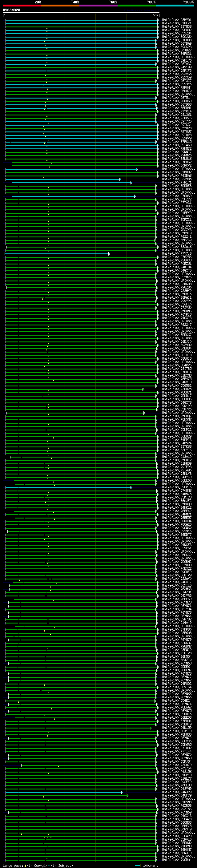The width and height of the screenshot is (197, 868).
Task: Click the Large gaps legend text
Action: [38, 865]
